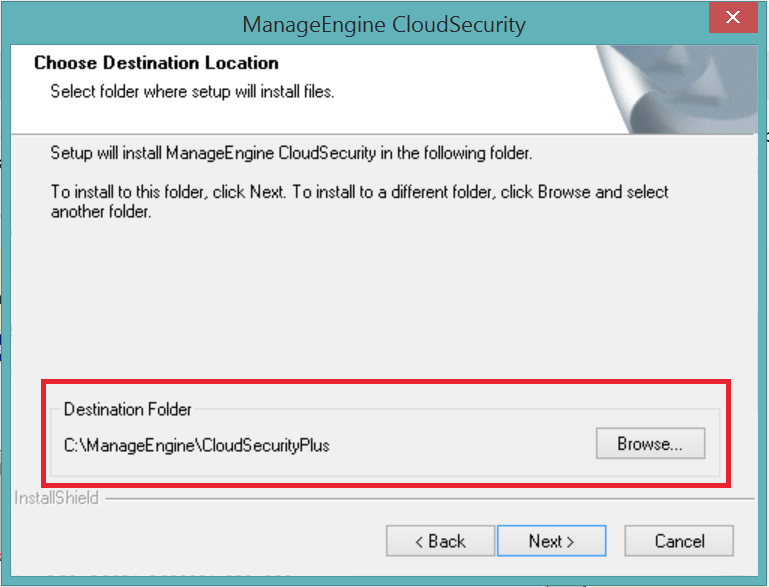Click the separator line right of InstallShield
The width and height of the screenshot is (769, 587).
pos(430,497)
